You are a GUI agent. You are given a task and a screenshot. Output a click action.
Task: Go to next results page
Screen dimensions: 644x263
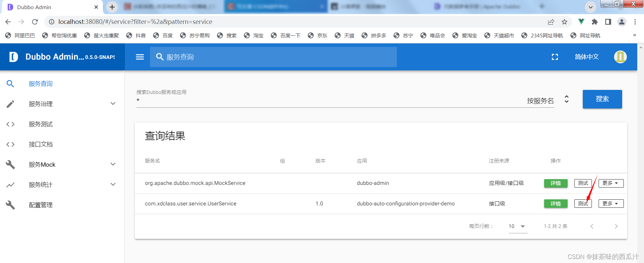pyautogui.click(x=616, y=226)
